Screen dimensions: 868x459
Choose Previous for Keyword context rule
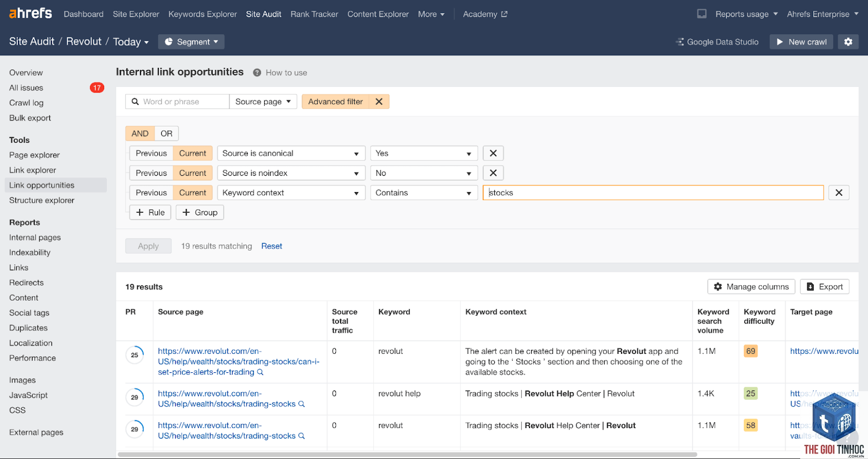(x=151, y=193)
